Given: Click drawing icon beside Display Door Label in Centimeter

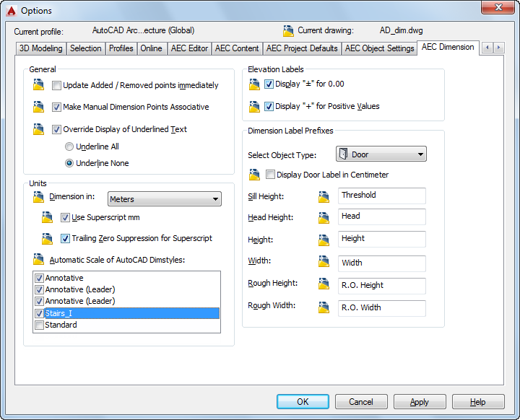Looking at the screenshot, I should (254, 175).
